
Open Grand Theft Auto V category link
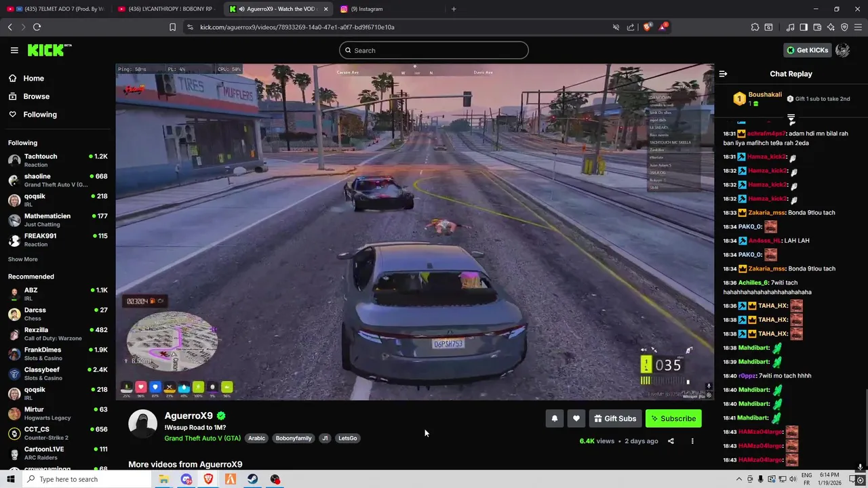[x=202, y=439]
